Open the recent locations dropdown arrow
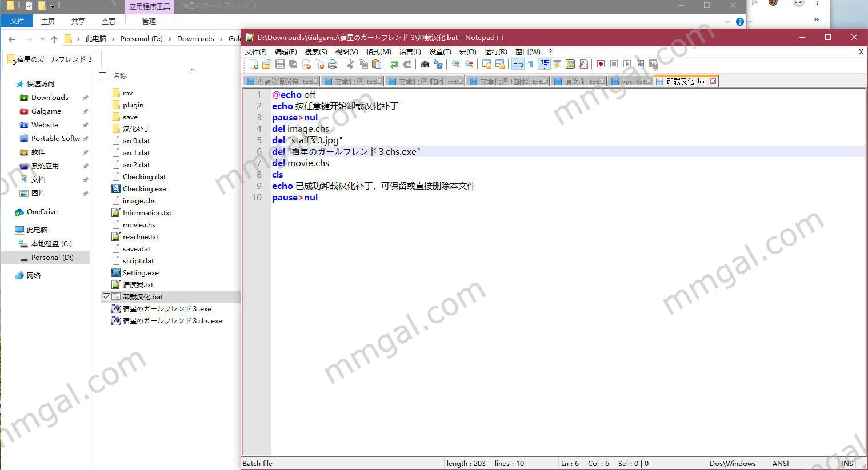Viewport: 868px width, 470px height. [x=42, y=39]
